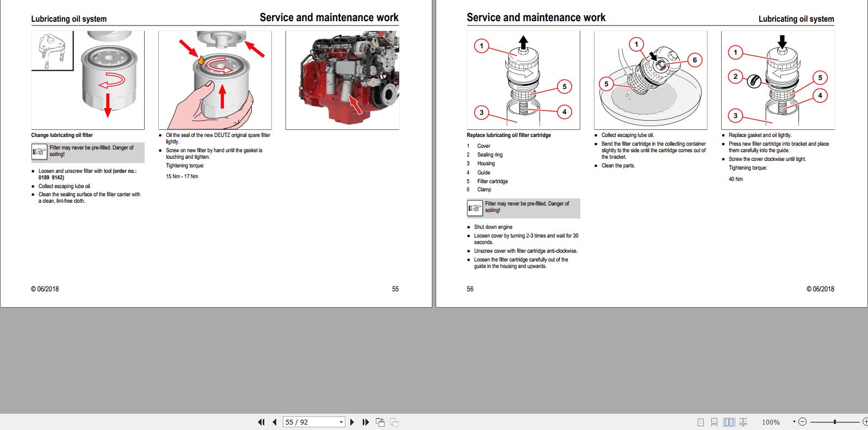Go to the first page
Image resolution: width=868 pixels, height=430 pixels.
tap(261, 422)
